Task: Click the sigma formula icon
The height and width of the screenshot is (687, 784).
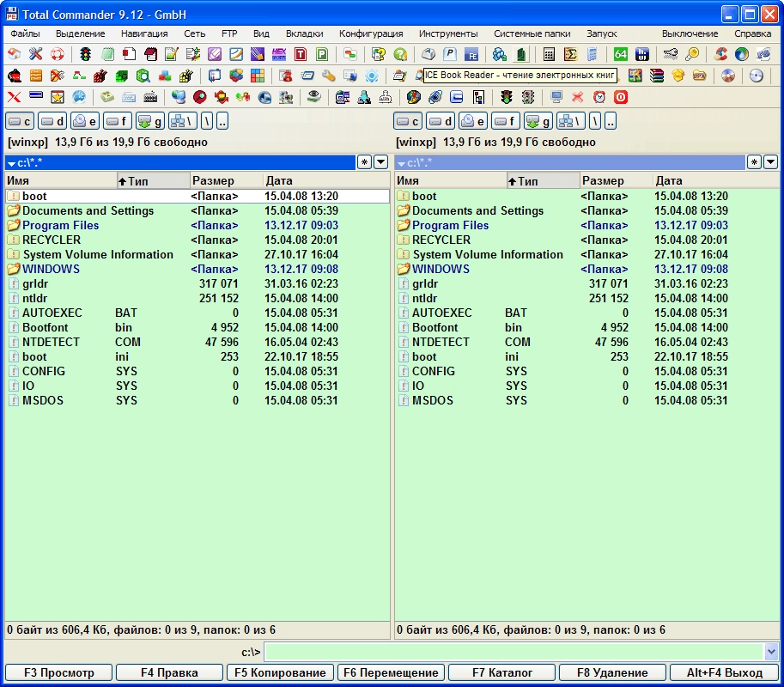Action: point(570,54)
